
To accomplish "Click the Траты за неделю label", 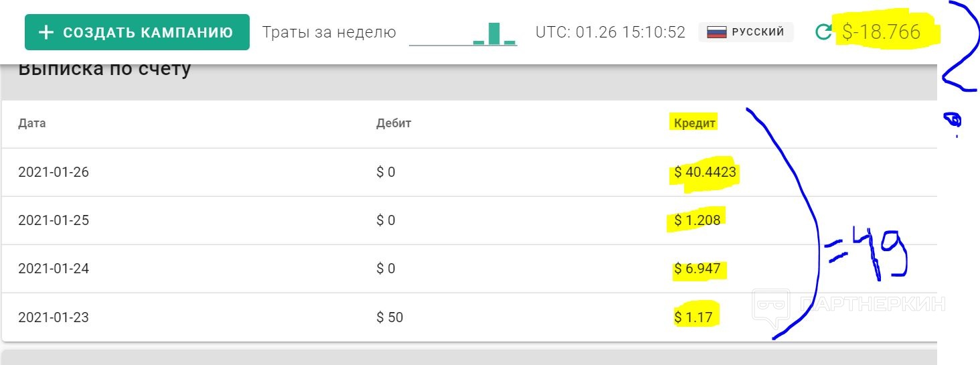I will pyautogui.click(x=329, y=32).
